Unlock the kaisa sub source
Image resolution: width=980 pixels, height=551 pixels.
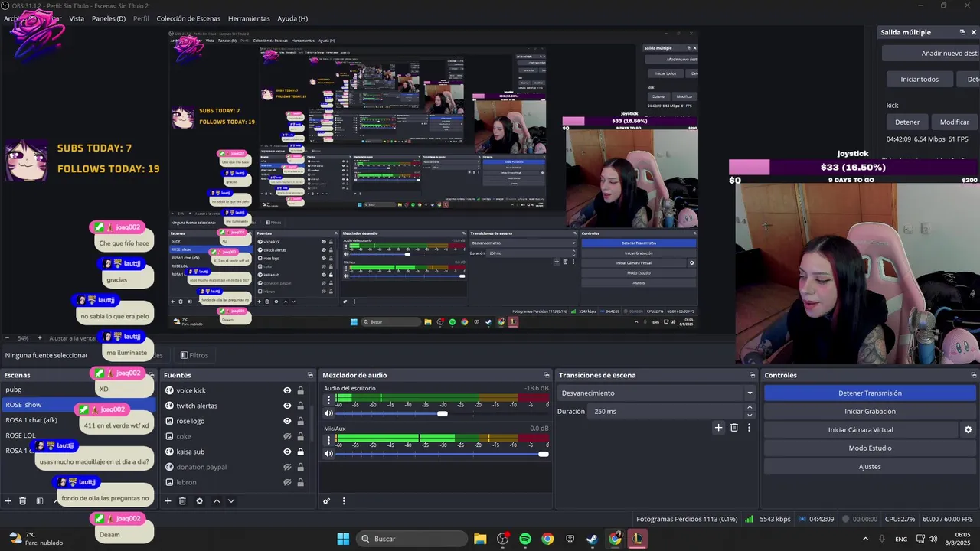click(300, 452)
